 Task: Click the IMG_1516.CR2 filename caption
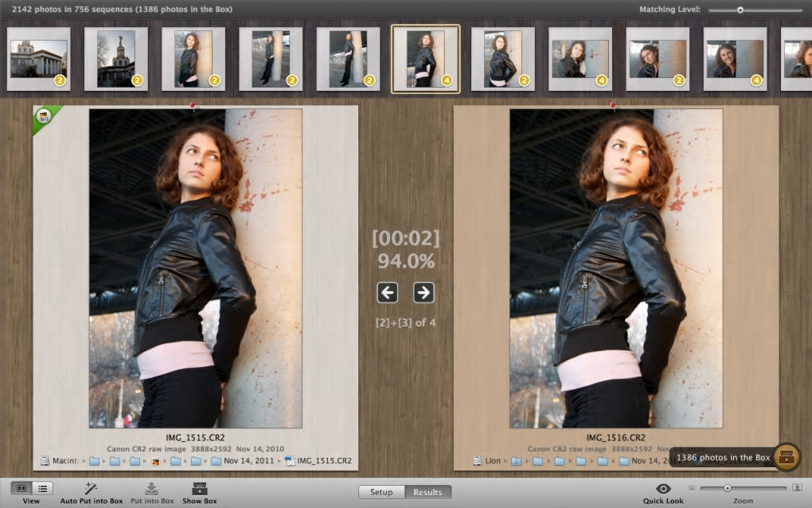tap(615, 438)
